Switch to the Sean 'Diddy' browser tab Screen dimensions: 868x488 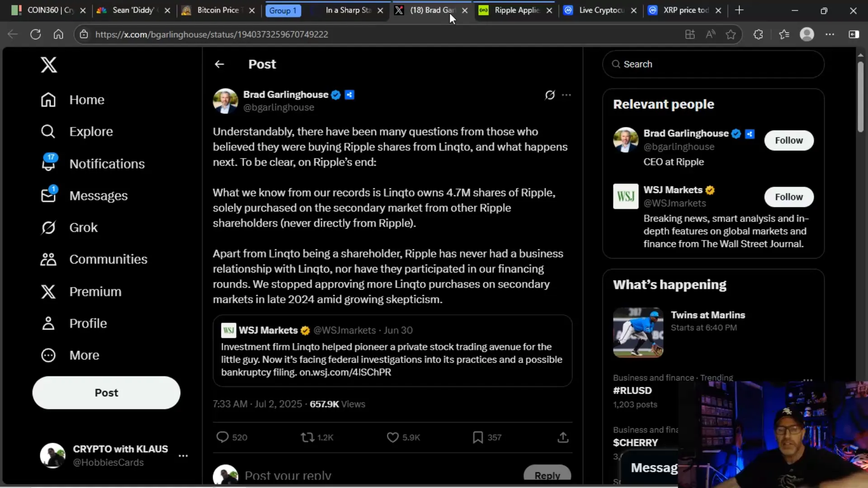pyautogui.click(x=133, y=10)
